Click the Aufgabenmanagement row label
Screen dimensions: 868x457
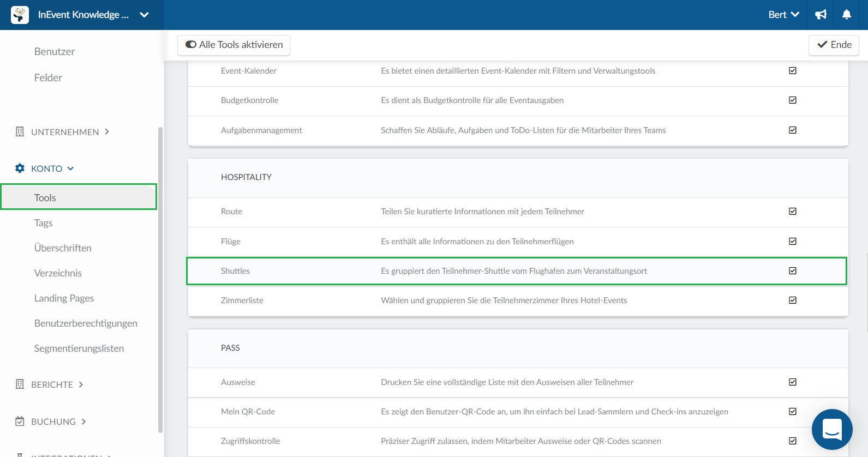pos(261,130)
